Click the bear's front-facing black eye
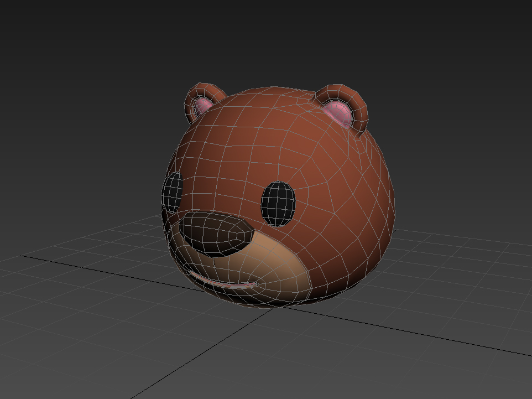 tap(278, 204)
